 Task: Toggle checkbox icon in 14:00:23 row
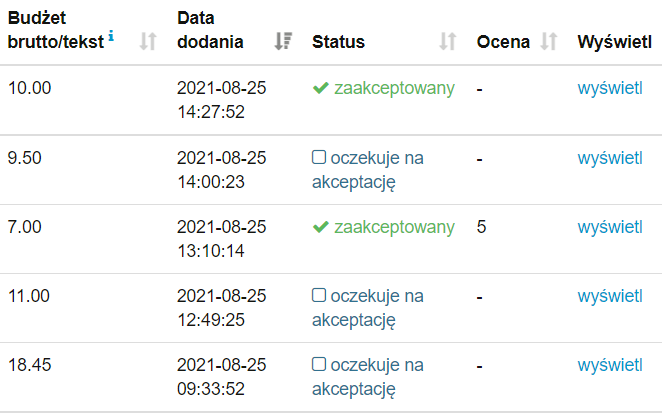[x=319, y=158]
